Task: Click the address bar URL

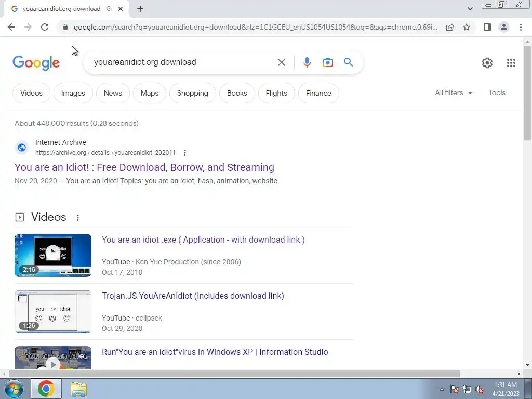Action: coord(256,27)
